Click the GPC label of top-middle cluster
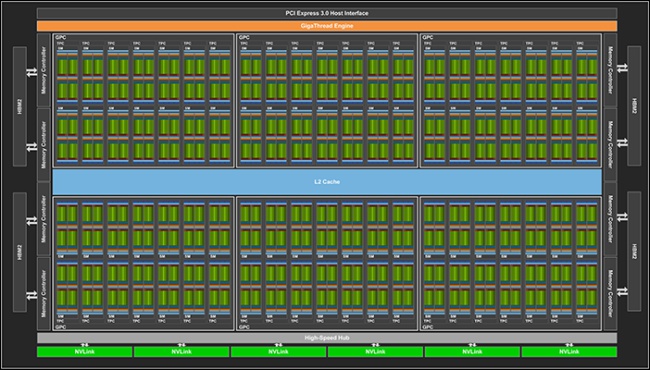The height and width of the screenshot is (370, 650). pyautogui.click(x=243, y=38)
